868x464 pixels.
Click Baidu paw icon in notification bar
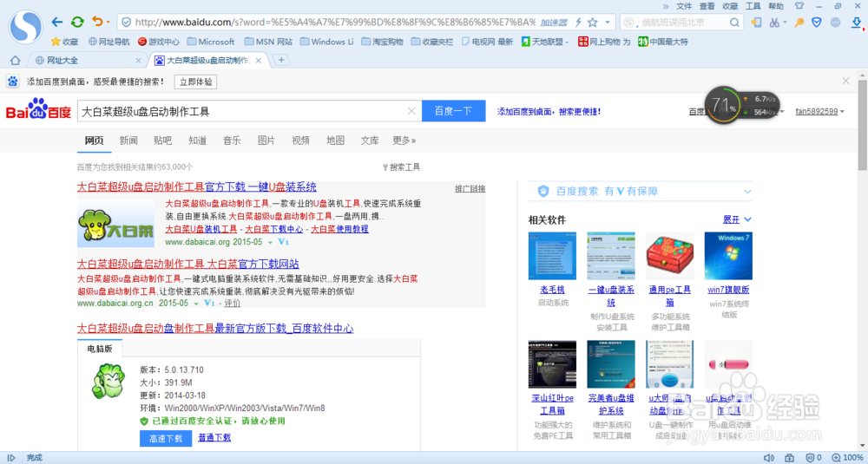click(13, 82)
